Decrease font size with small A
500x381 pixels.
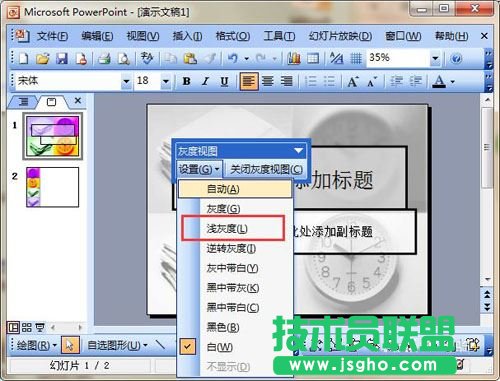pyautogui.click(x=372, y=82)
